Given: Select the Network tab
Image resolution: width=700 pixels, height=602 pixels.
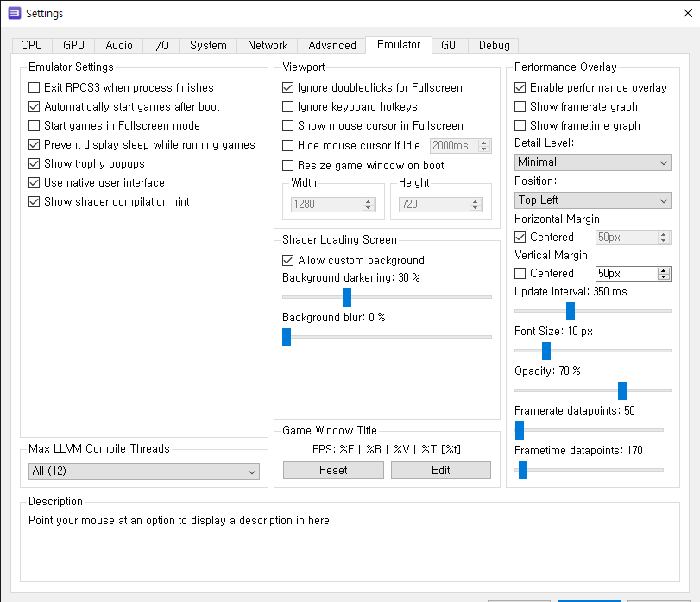Looking at the screenshot, I should coord(268,46).
